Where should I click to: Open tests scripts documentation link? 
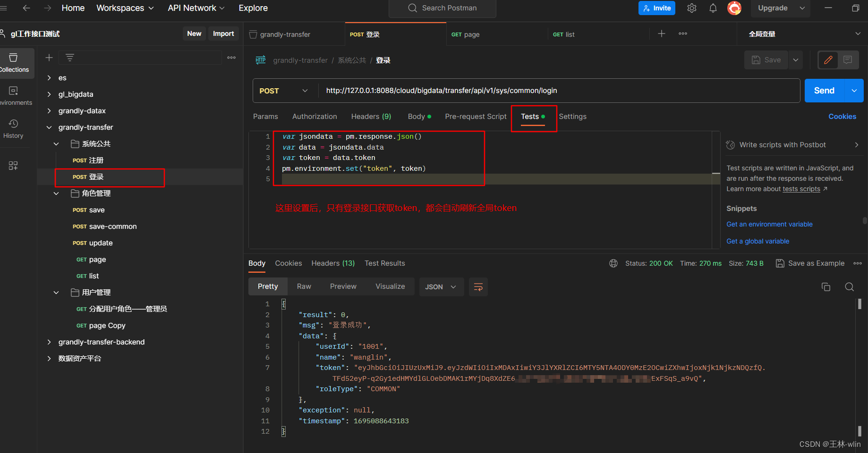point(801,189)
